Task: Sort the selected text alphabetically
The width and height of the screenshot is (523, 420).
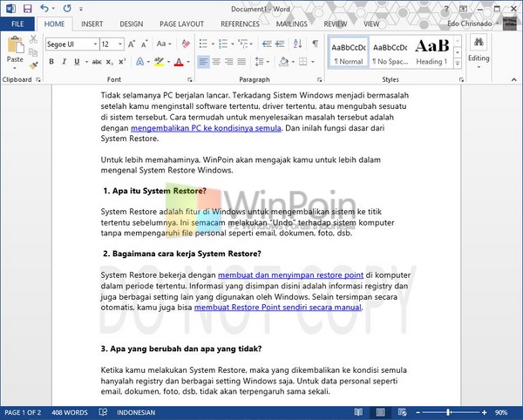Action: coord(297,44)
